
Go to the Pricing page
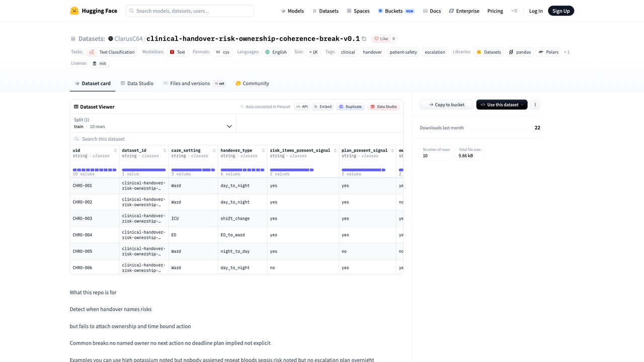pyautogui.click(x=495, y=11)
